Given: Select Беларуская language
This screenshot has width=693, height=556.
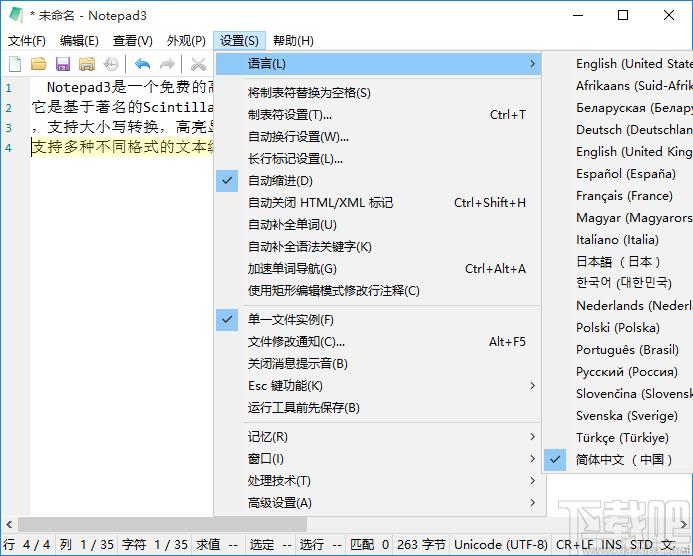Looking at the screenshot, I should [619, 108].
